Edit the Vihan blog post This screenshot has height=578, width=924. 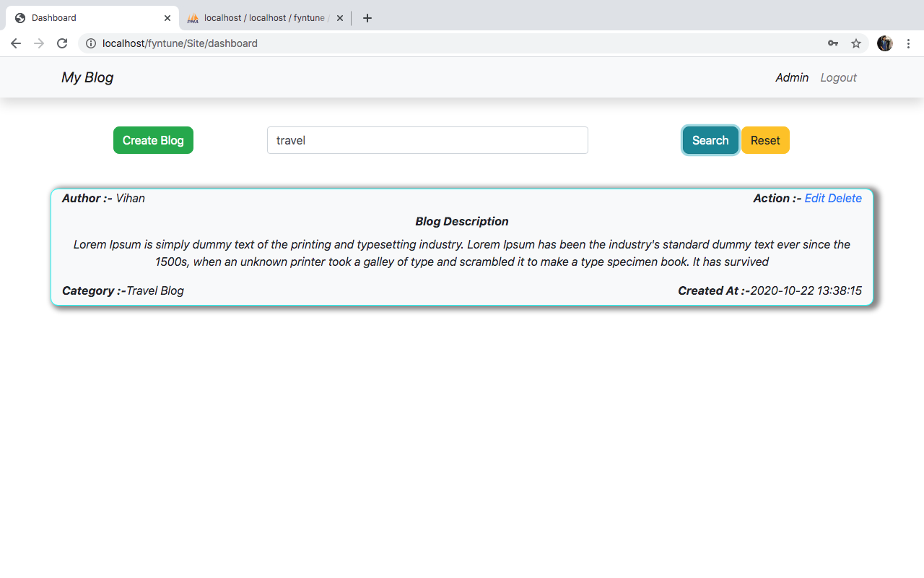click(814, 198)
